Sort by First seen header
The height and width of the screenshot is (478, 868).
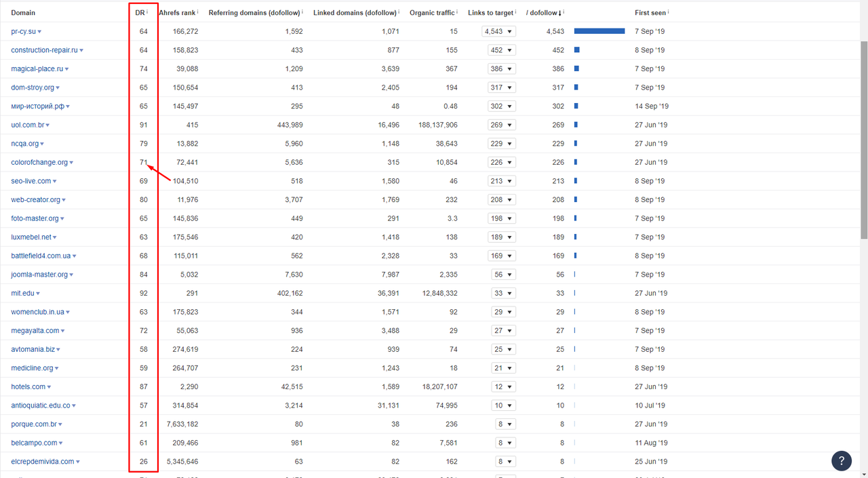pos(650,13)
